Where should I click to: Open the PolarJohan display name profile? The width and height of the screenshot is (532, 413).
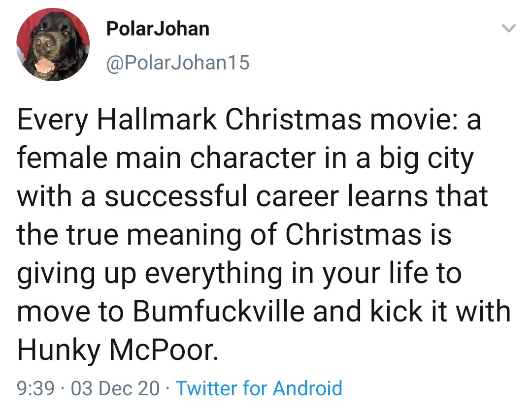click(158, 29)
